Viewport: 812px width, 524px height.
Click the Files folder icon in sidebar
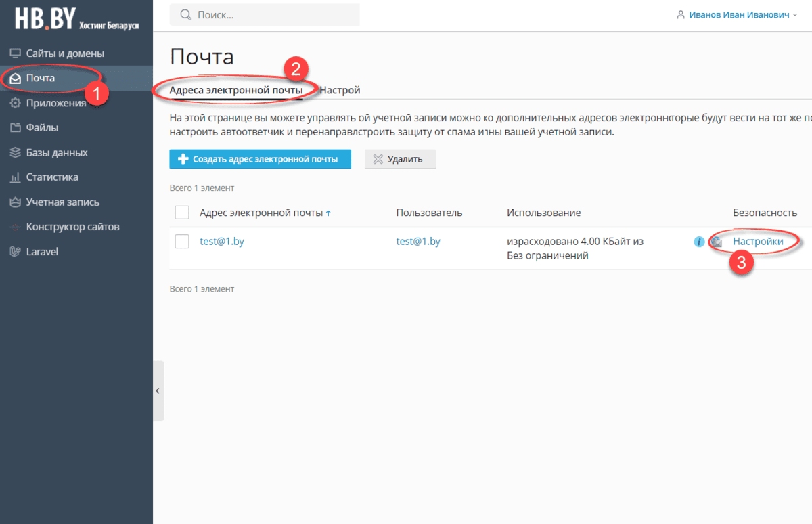(15, 127)
